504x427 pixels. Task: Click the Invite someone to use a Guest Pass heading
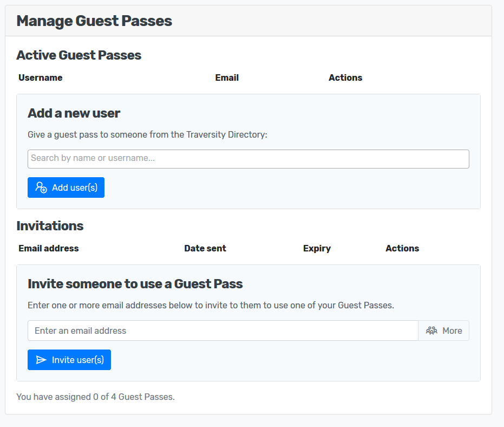(x=135, y=284)
